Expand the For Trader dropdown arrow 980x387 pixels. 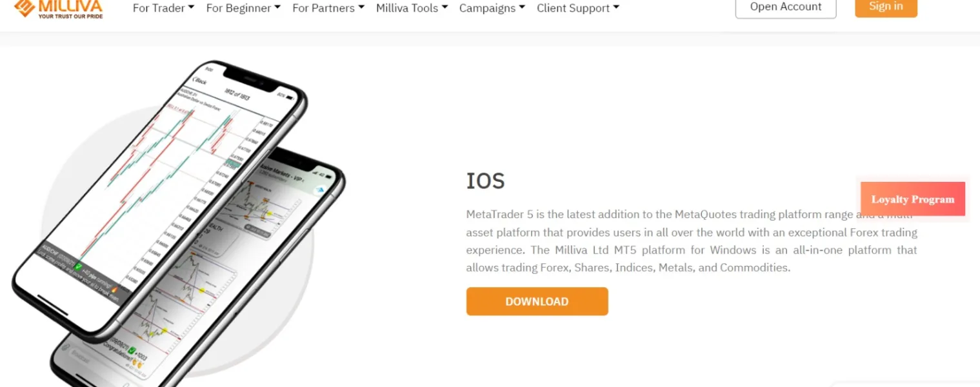(191, 8)
